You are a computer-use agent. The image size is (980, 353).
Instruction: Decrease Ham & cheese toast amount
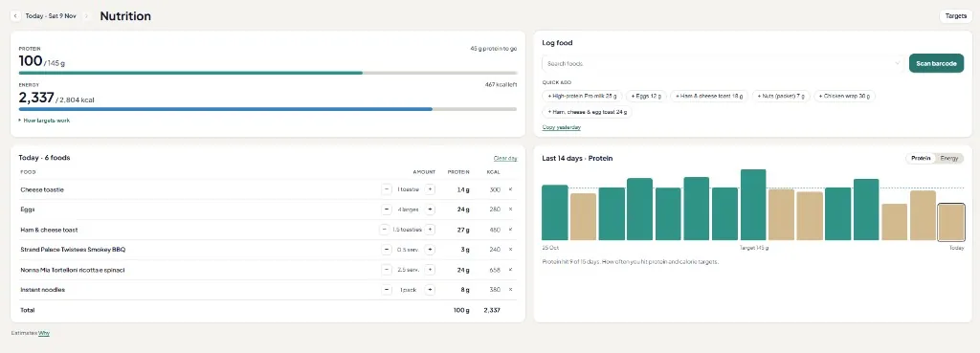[x=385, y=230]
